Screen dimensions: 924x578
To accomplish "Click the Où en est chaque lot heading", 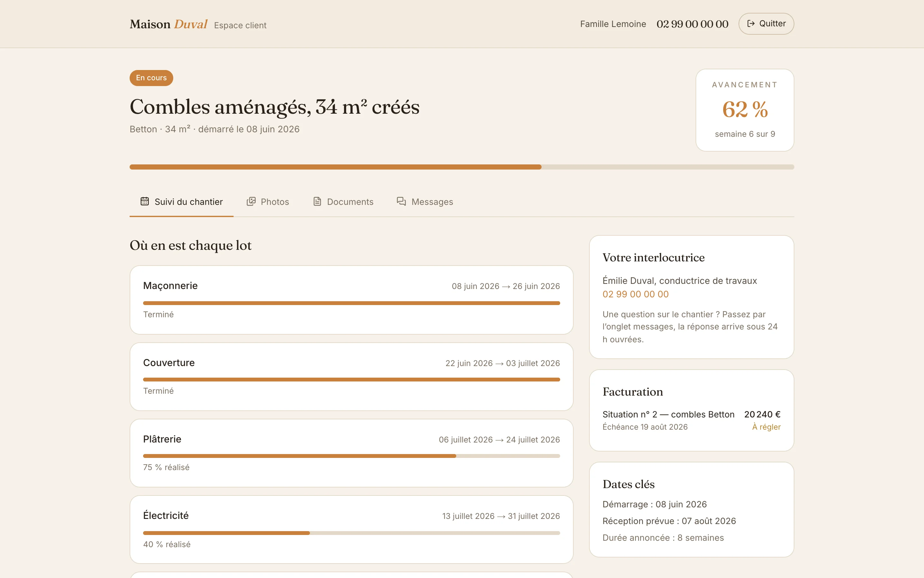I will tap(191, 245).
